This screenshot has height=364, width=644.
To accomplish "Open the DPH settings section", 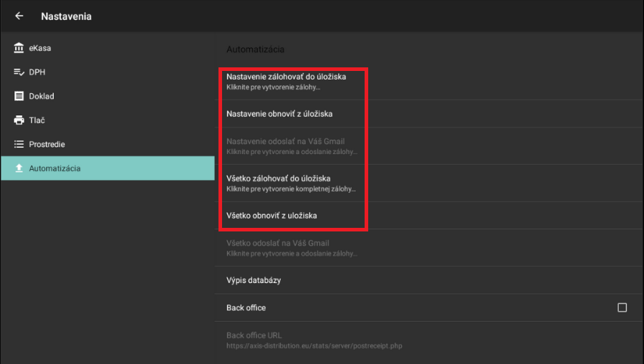I will point(37,72).
